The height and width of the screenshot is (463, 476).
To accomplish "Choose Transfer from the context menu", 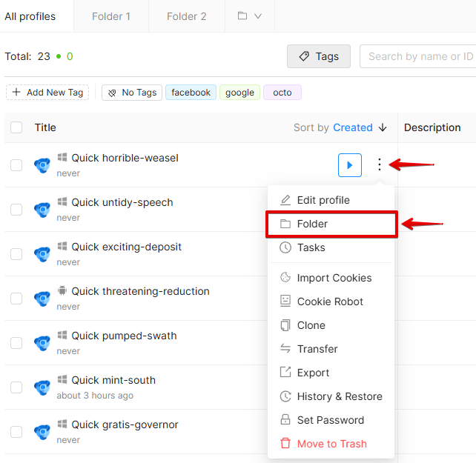I will 331,349.
